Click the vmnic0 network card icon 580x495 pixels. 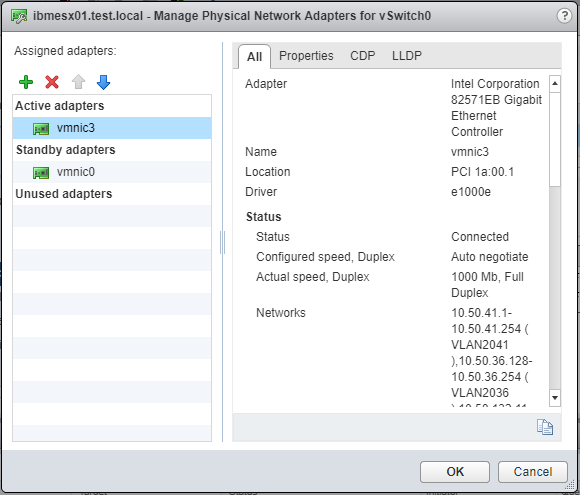coord(41,173)
